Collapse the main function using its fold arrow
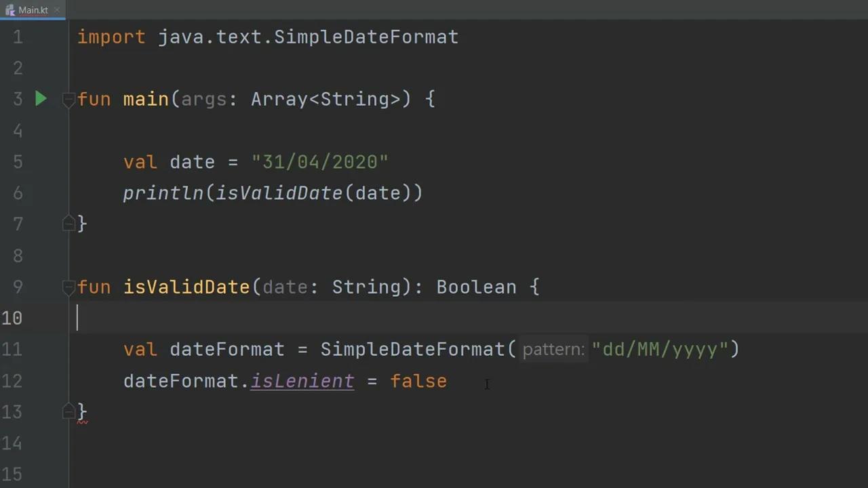 point(68,99)
